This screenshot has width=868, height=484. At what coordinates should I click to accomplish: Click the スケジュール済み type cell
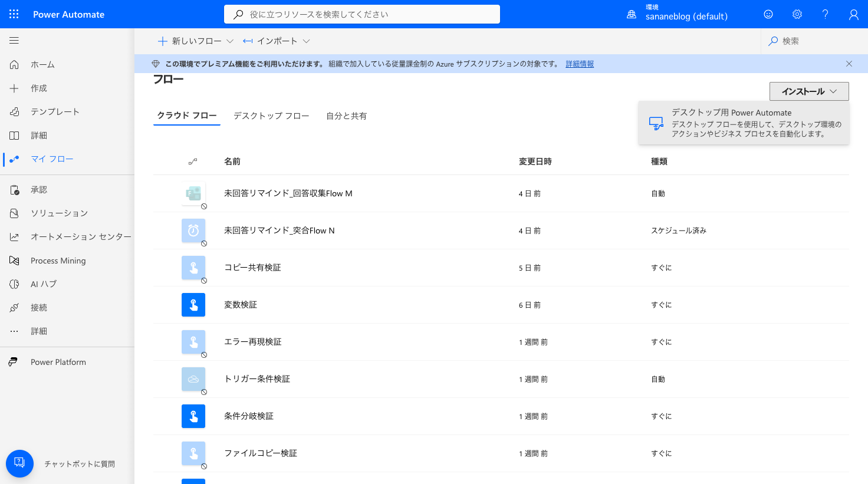(x=679, y=231)
